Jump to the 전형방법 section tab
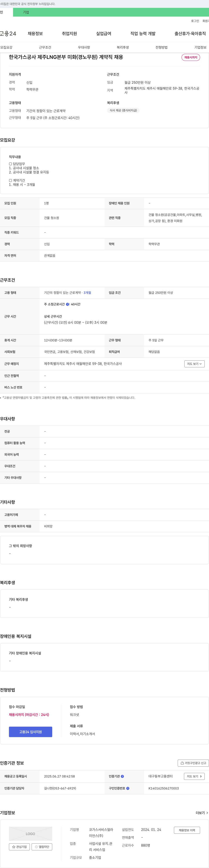Viewport: 209px width, 868px height. (162, 48)
